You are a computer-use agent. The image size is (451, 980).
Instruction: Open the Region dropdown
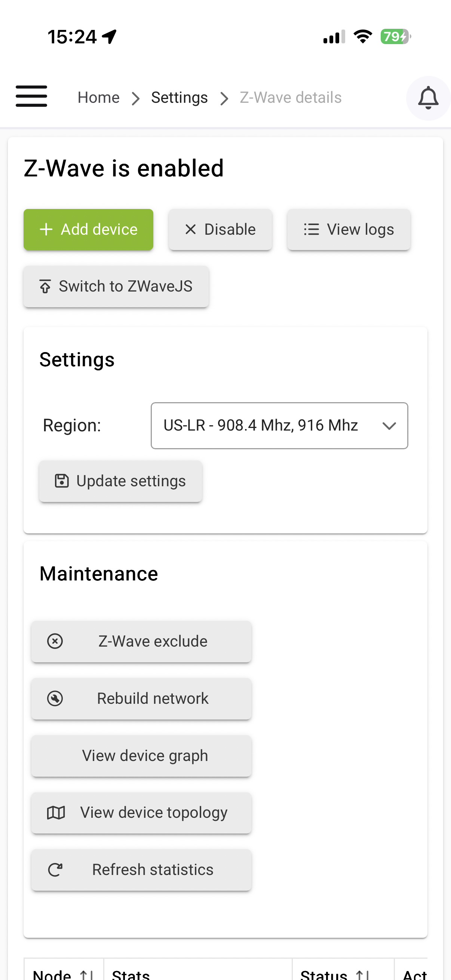click(x=279, y=425)
